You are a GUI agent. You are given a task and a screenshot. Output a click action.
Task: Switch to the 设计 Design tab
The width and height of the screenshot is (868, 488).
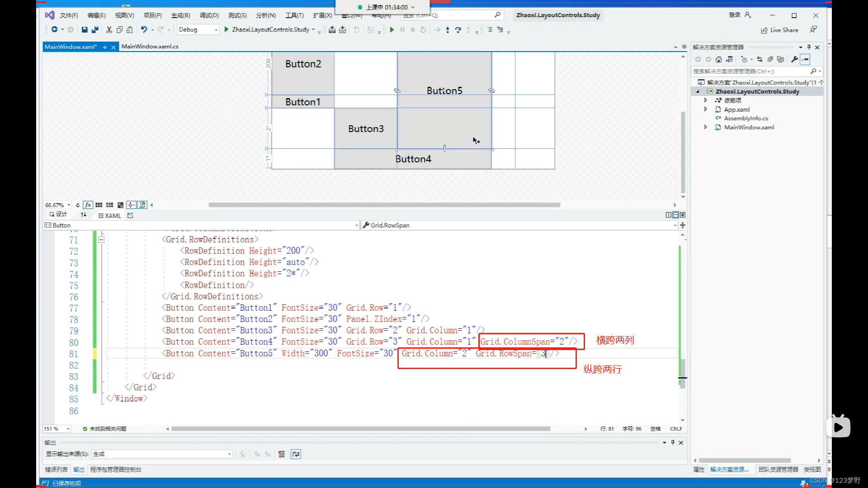[58, 215]
